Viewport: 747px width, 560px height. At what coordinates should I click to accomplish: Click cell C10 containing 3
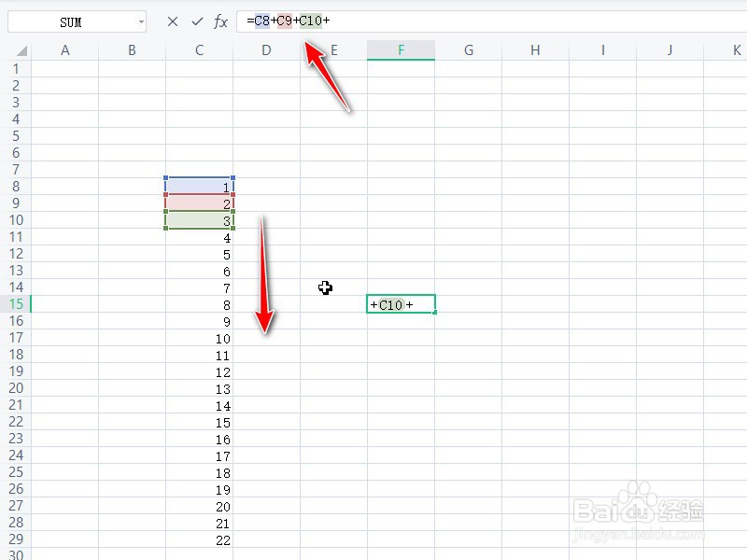tap(199, 220)
